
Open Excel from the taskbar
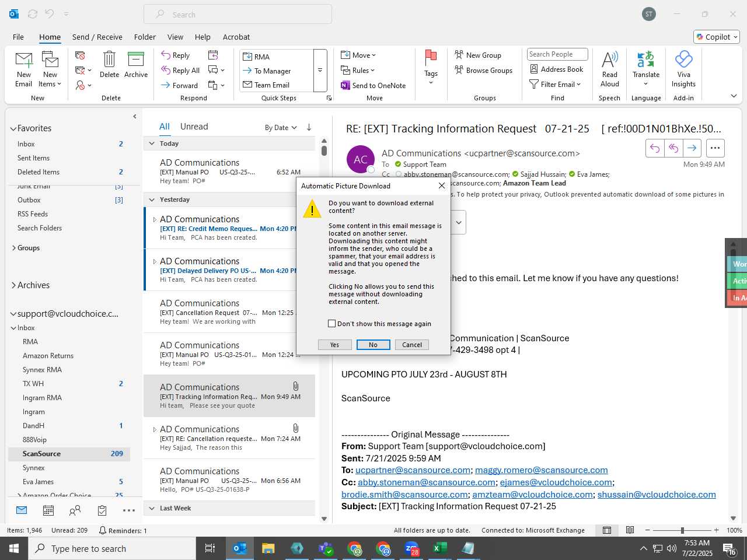click(x=439, y=548)
